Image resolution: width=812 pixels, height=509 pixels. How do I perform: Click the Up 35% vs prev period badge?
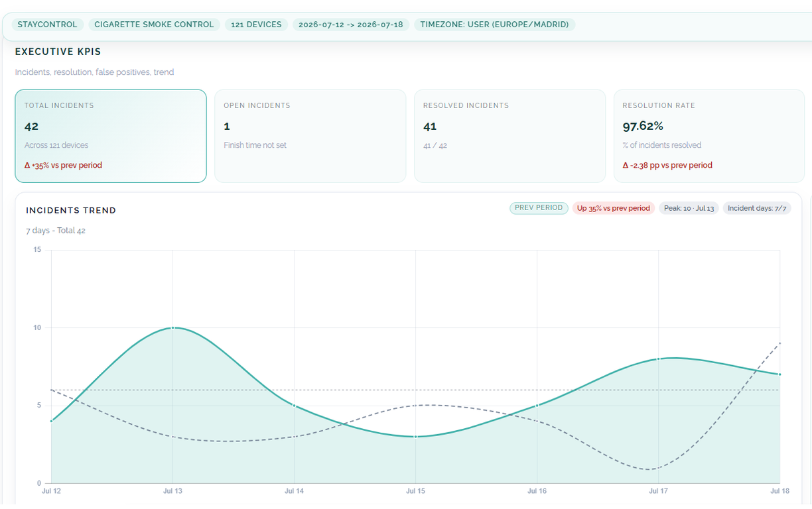(x=614, y=208)
